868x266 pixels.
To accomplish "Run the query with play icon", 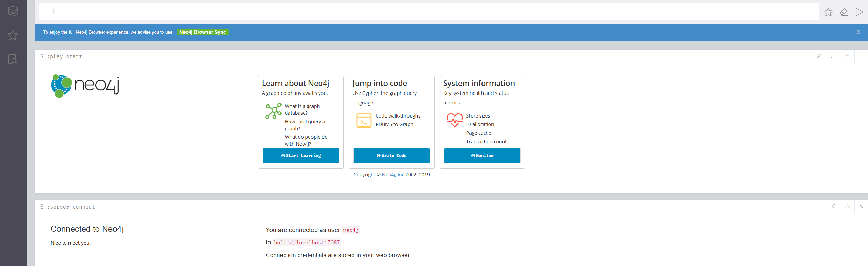I will [859, 12].
